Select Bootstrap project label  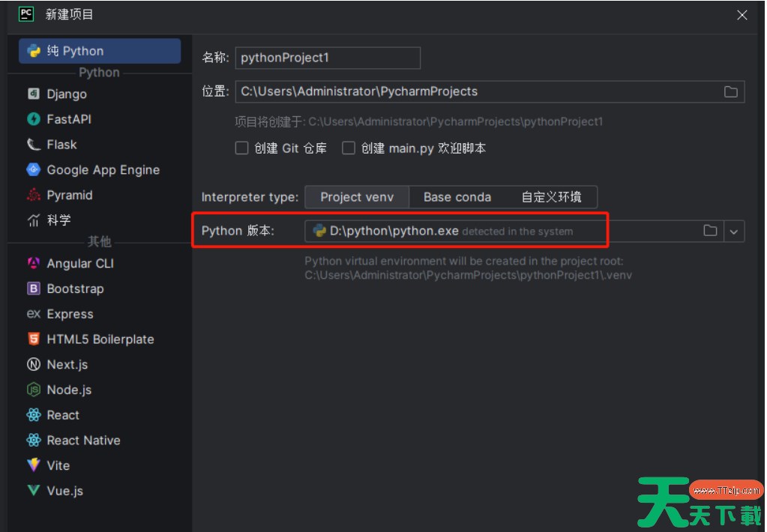click(75, 289)
